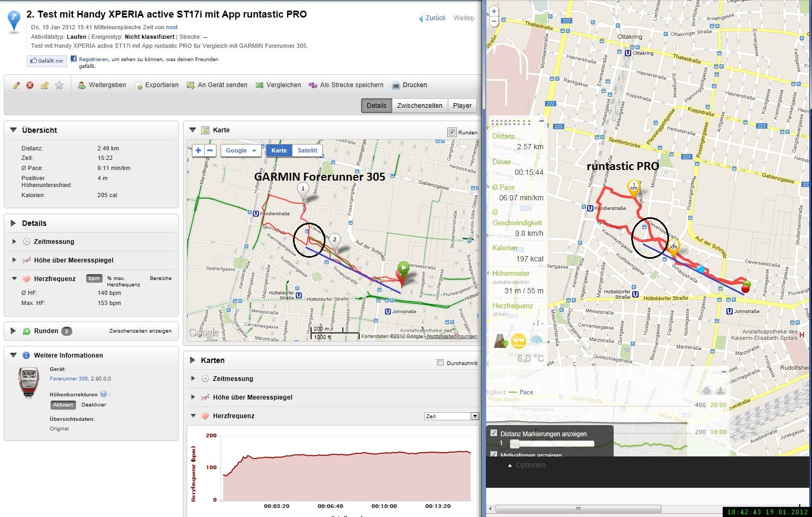This screenshot has width=812, height=517.
Task: Switch to the Player tab
Action: click(462, 106)
